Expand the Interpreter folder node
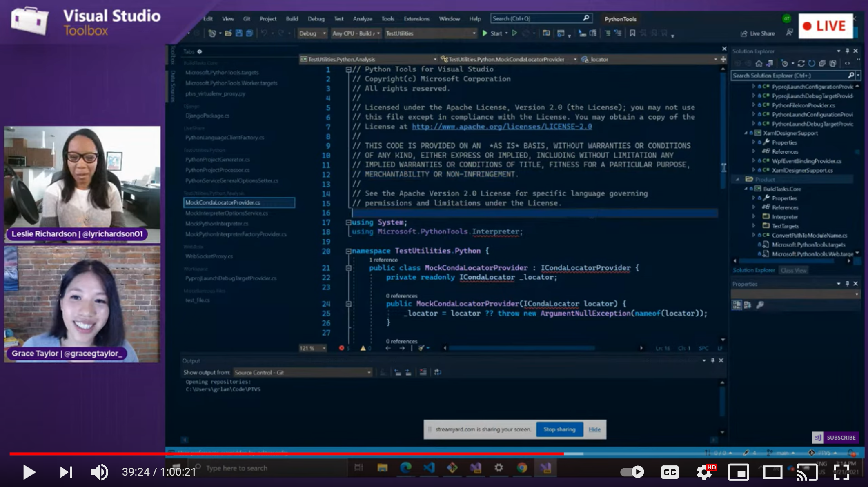Image resolution: width=868 pixels, height=487 pixels. click(x=754, y=217)
